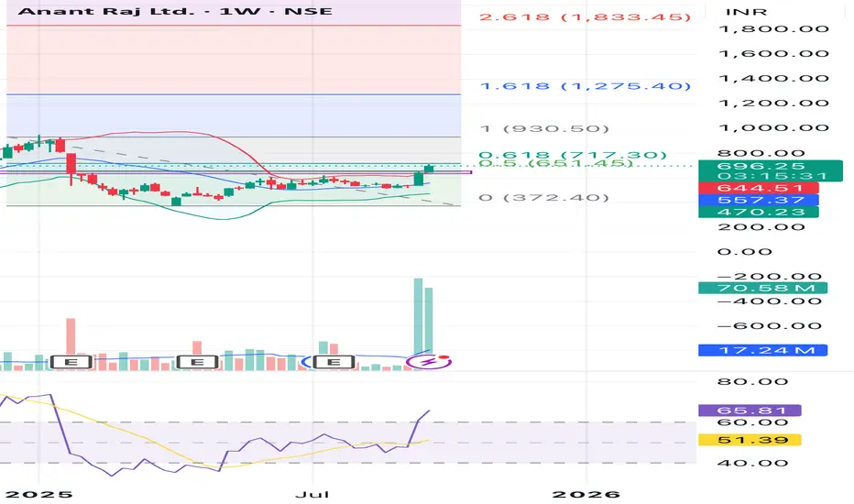
Task: Open the purple lightning bolt event icon
Action: click(x=430, y=361)
